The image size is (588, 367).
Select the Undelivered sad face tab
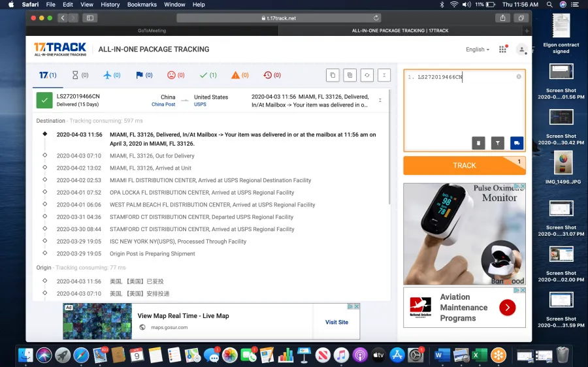pos(176,75)
